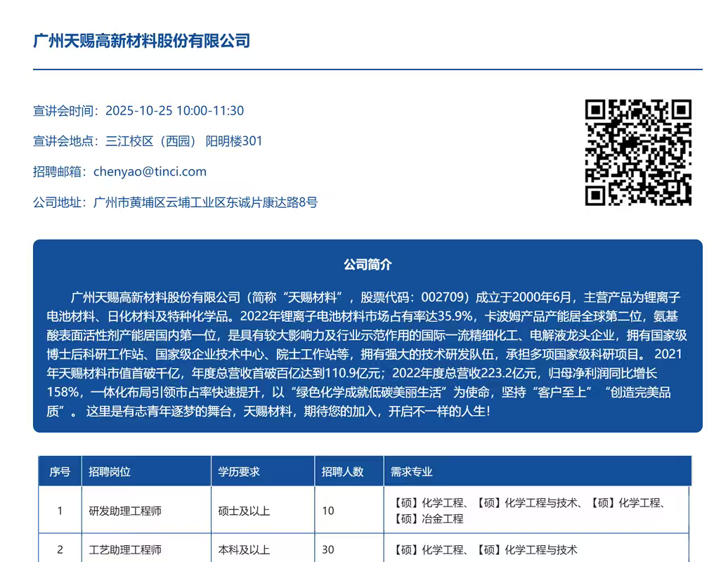The width and height of the screenshot is (728, 562).
Task: Click the 需求专业 column header
Action: [412, 471]
